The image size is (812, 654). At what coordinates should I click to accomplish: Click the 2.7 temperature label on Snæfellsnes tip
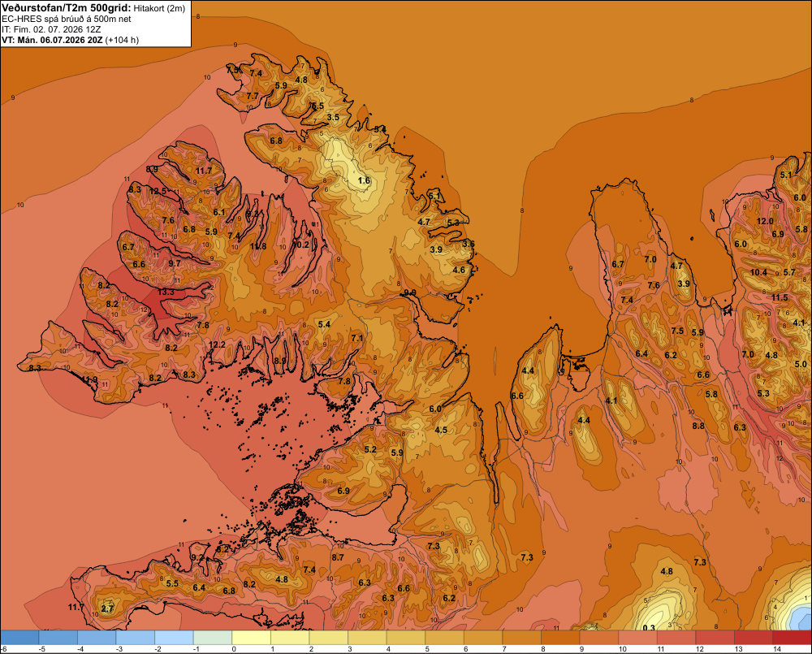[x=107, y=609]
